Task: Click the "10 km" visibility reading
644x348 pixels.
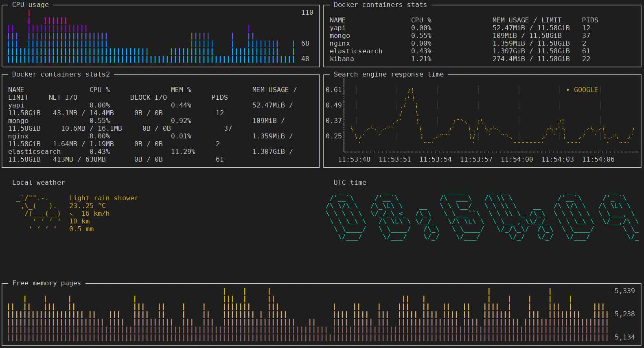Action: point(79,221)
